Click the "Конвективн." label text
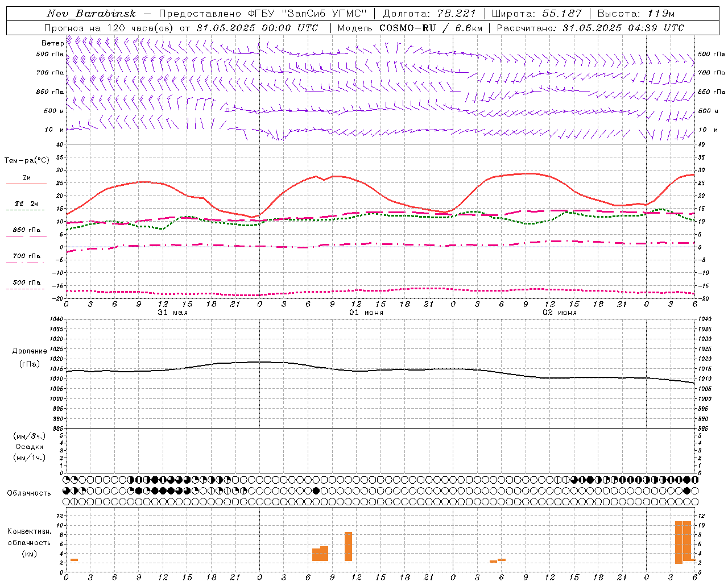Screen dimensions: 728x582 tap(29, 531)
